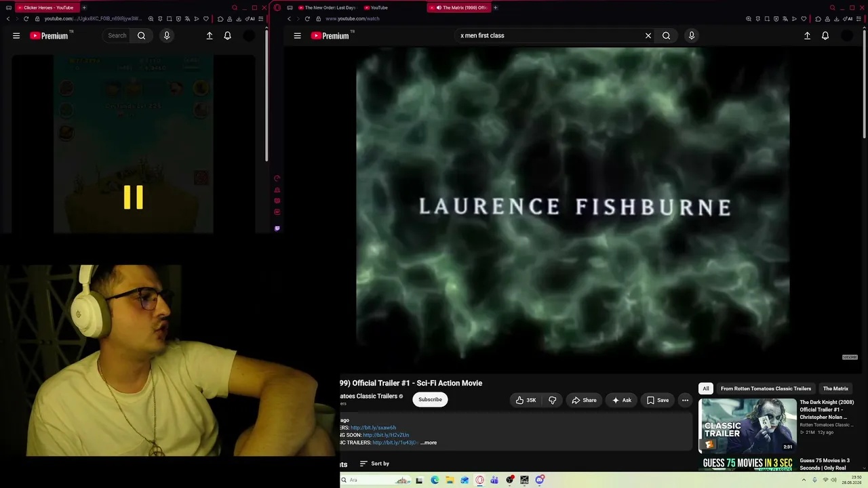Open Microsoft Edge from taskbar
This screenshot has width=868, height=488.
[435, 480]
